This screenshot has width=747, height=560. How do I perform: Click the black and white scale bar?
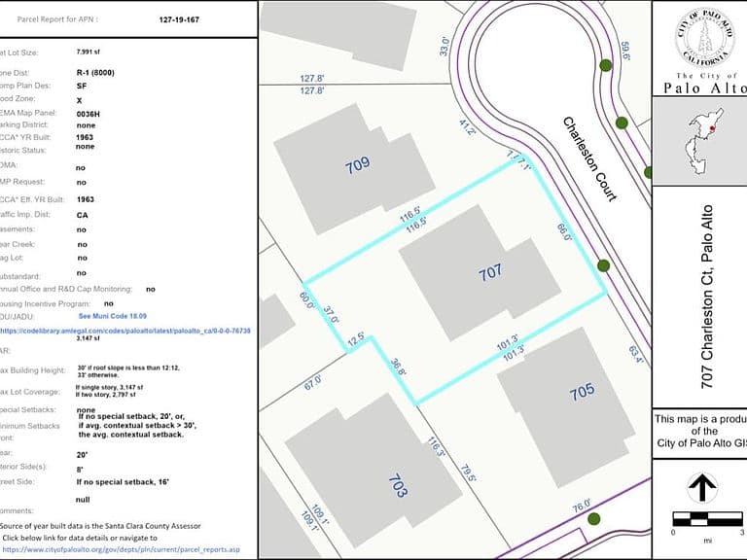708,519
